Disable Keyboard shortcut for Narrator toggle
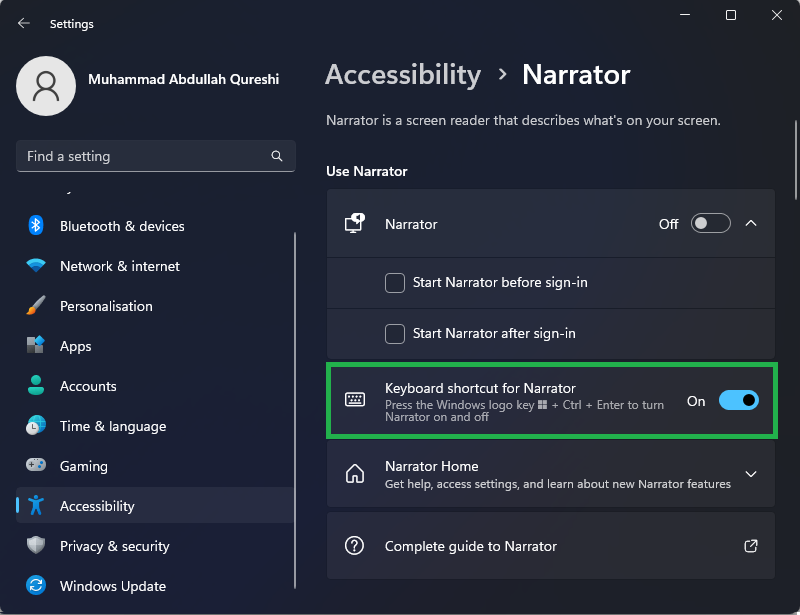This screenshot has height=615, width=800. tap(739, 401)
